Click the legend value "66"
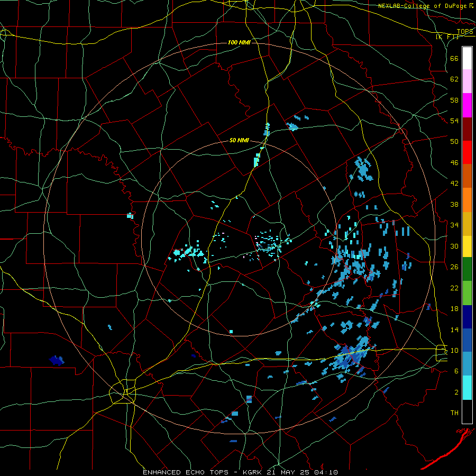The height and width of the screenshot is (476, 476). 454,58
